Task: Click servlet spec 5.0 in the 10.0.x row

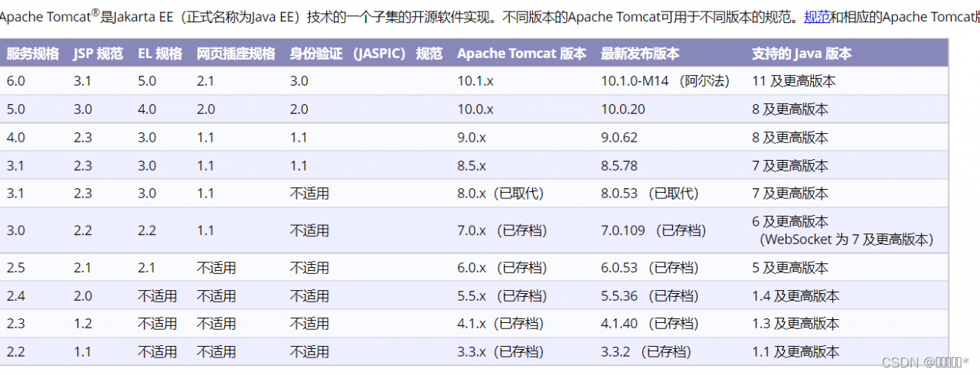Action: 16,109
